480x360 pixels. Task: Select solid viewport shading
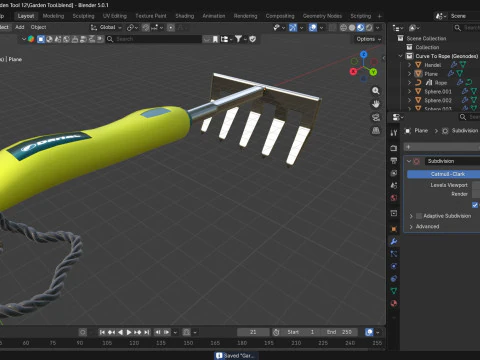tap(352, 28)
